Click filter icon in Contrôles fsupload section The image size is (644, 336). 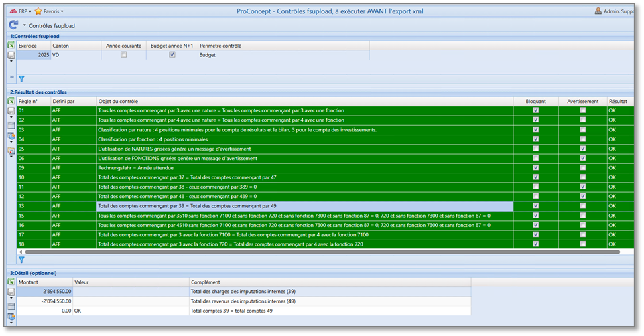(x=21, y=78)
